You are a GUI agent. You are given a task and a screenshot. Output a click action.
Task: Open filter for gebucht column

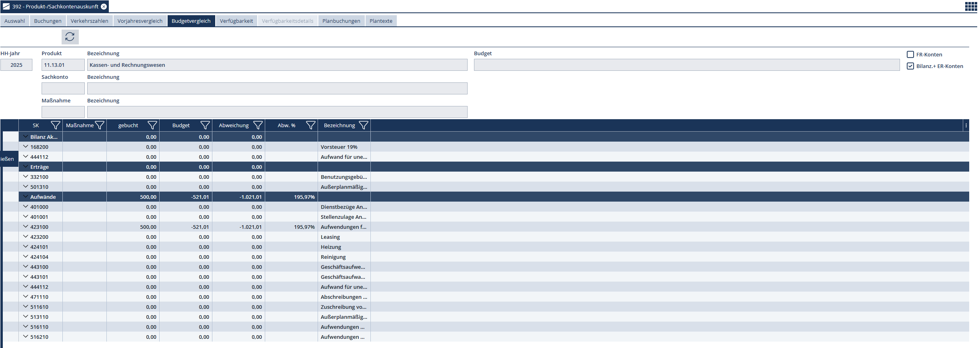152,125
